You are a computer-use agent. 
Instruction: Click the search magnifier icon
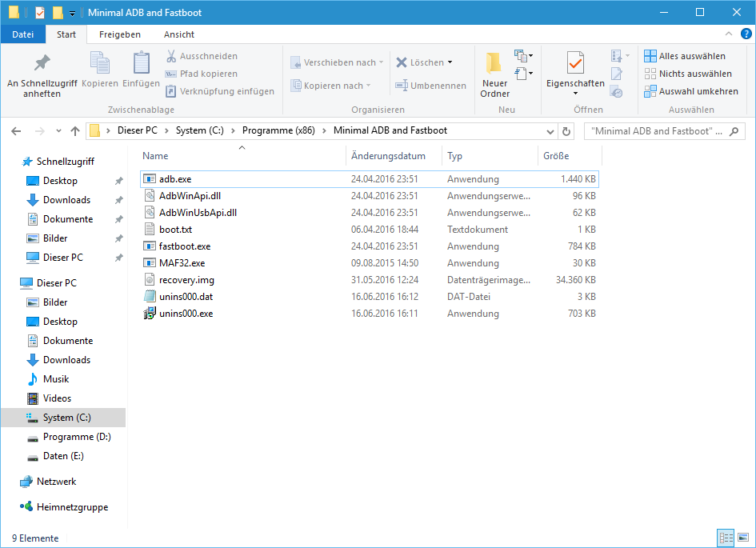pyautogui.click(x=734, y=131)
